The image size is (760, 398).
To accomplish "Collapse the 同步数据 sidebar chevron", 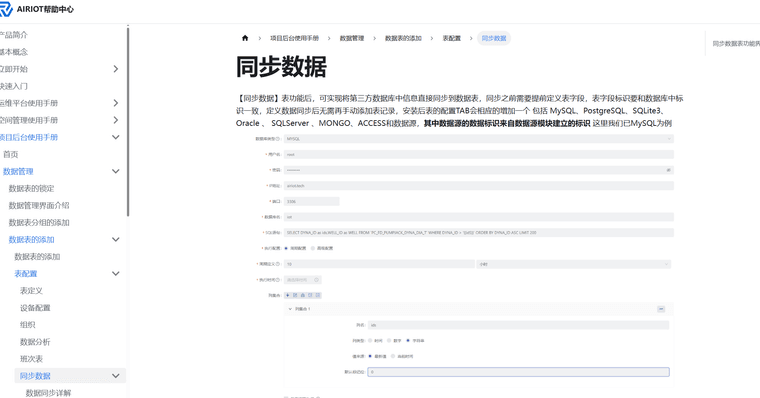I will click(x=115, y=376).
